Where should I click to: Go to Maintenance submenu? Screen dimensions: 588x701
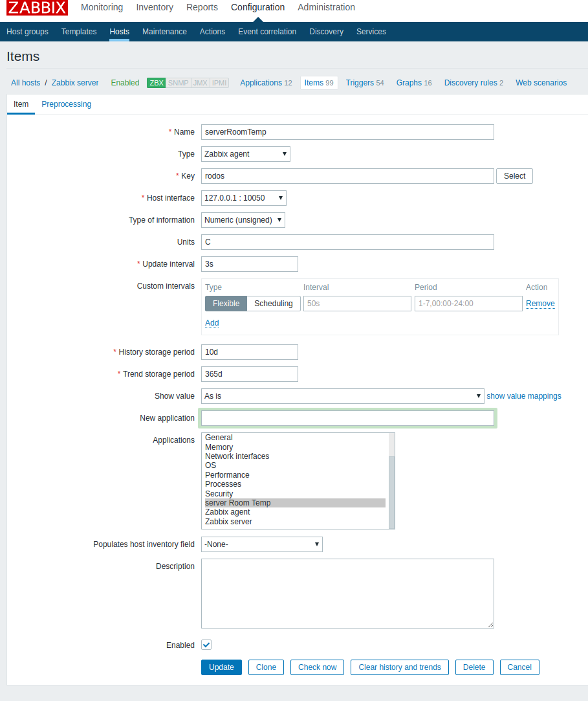pyautogui.click(x=164, y=32)
